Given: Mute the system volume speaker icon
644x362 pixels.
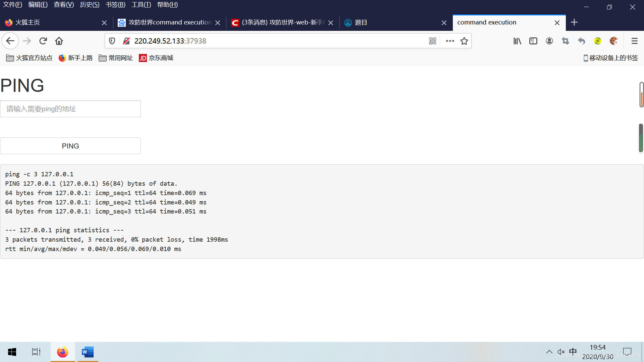Looking at the screenshot, I should [x=561, y=352].
